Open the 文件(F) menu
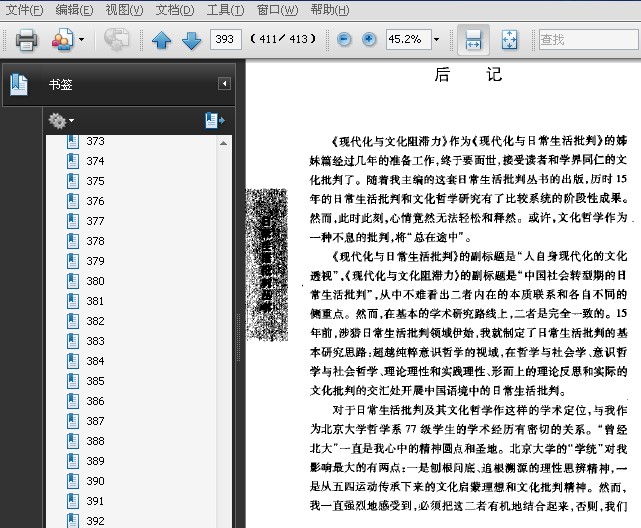 click(x=24, y=10)
